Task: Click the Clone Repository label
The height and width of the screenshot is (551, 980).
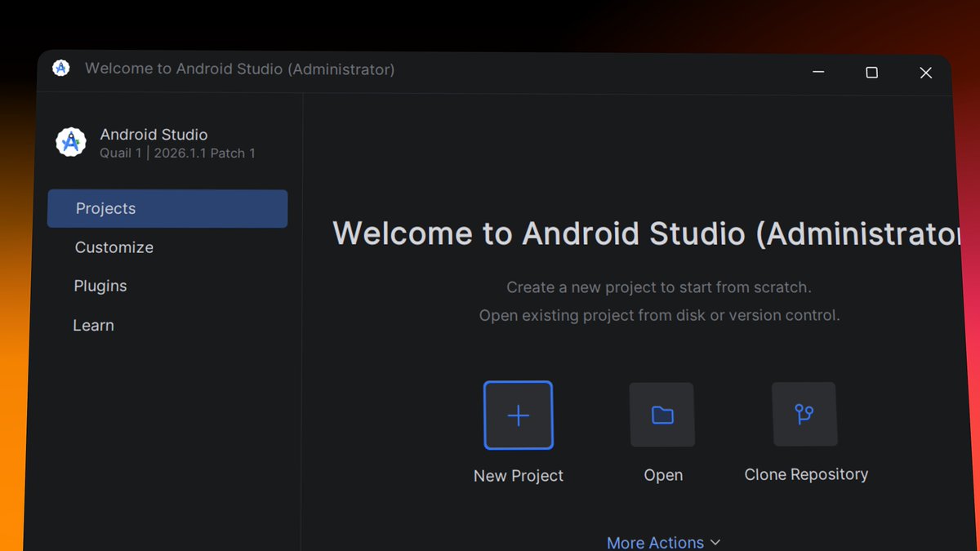Action: pyautogui.click(x=806, y=474)
